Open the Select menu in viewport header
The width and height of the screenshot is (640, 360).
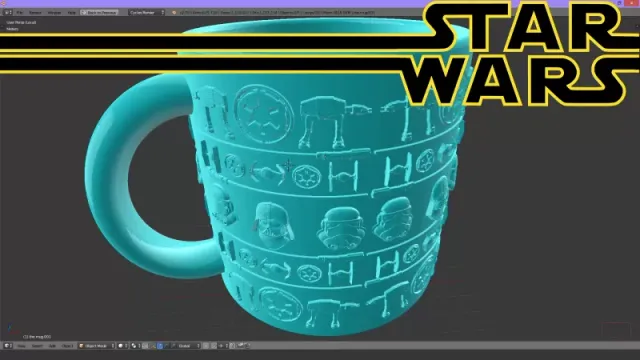point(37,346)
